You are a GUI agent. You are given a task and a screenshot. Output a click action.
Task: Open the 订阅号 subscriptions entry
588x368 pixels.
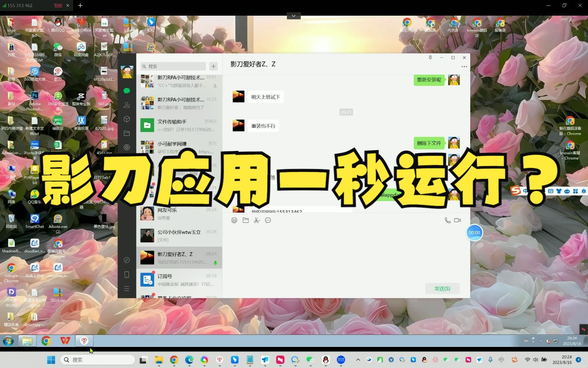click(x=179, y=280)
